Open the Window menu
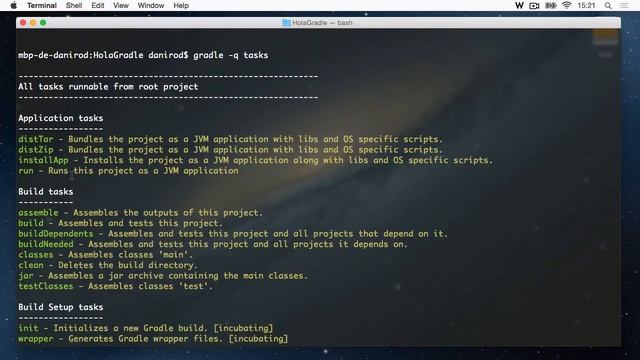The width and height of the screenshot is (640, 360). tap(151, 5)
